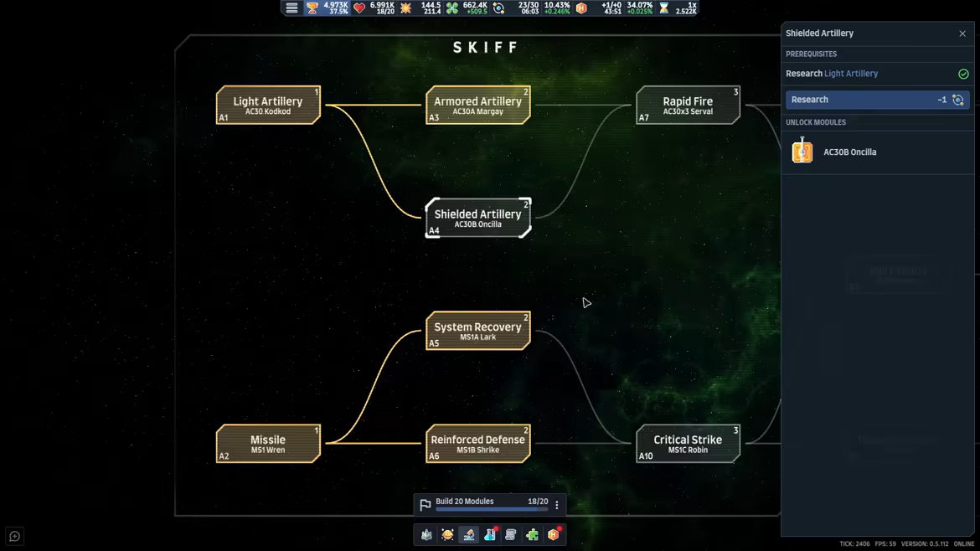Screen dimensions: 980x551
Task: Select the microscope research tab
Action: click(469, 535)
